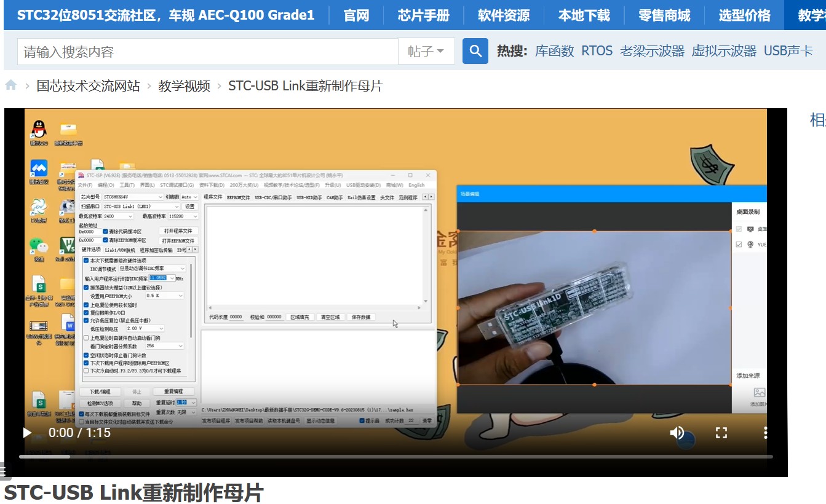The height and width of the screenshot is (504, 826).
Task: Click the IRC frequency 11.0592 input box
Action: (x=162, y=278)
